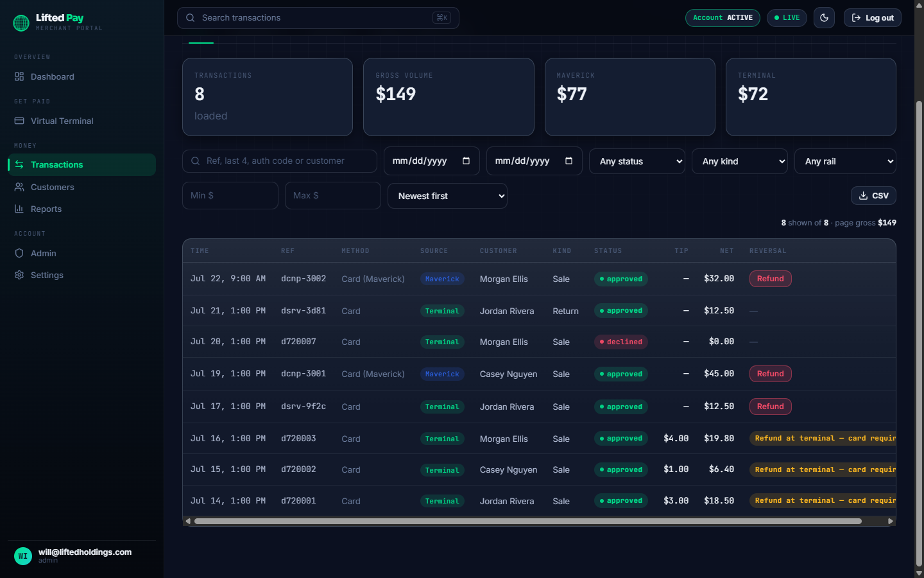Click the right arrow of horizontal scrollbar

[890, 521]
